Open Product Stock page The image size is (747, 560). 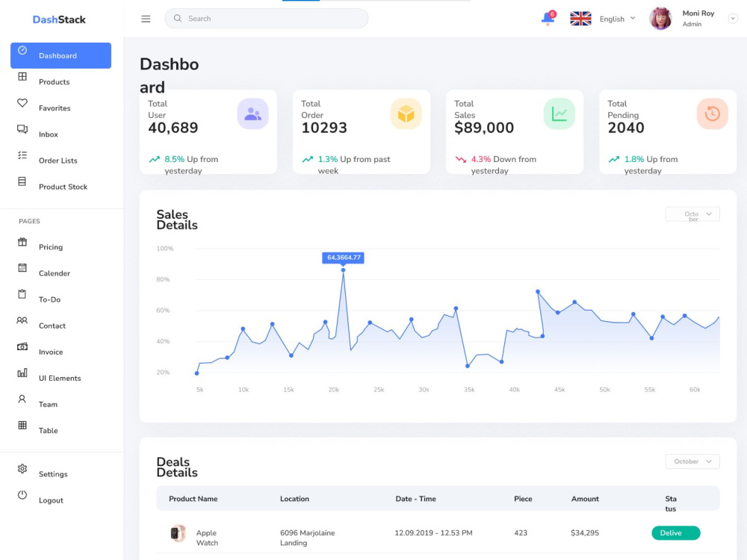point(63,187)
